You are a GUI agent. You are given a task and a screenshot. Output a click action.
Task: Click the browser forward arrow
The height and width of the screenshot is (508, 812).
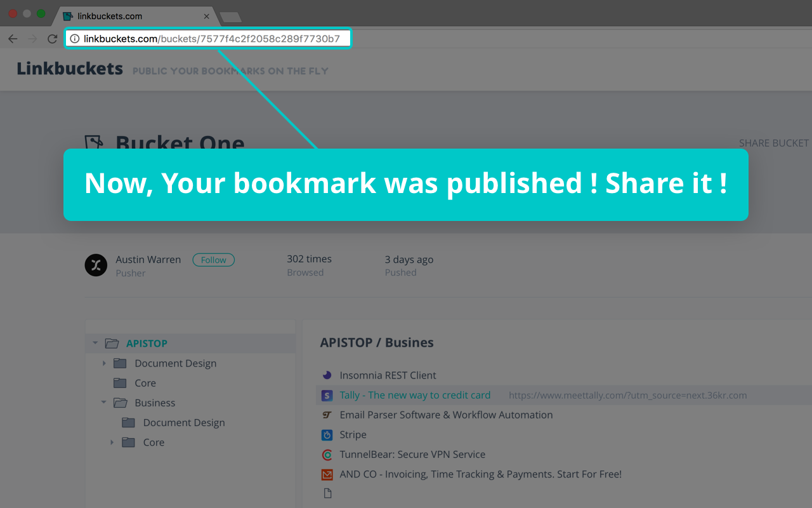click(32, 39)
